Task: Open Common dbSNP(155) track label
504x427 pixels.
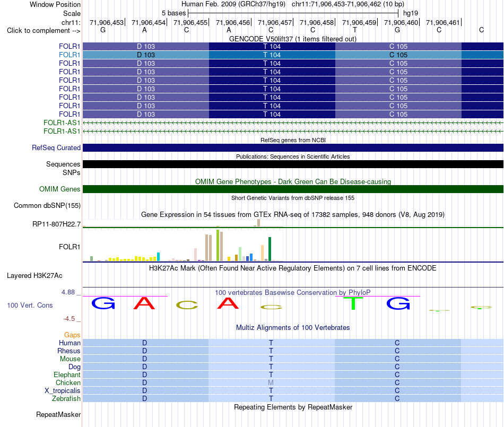Action: [47, 206]
